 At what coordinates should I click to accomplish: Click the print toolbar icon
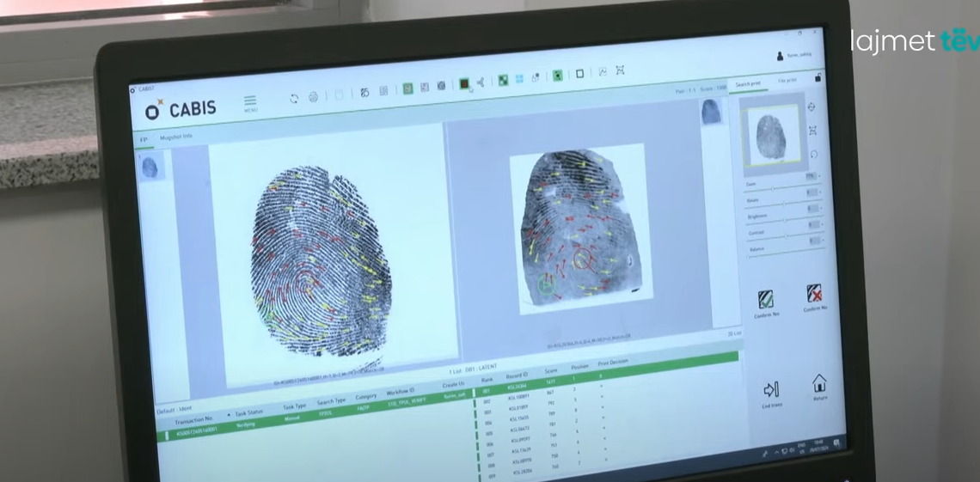pyautogui.click(x=314, y=97)
